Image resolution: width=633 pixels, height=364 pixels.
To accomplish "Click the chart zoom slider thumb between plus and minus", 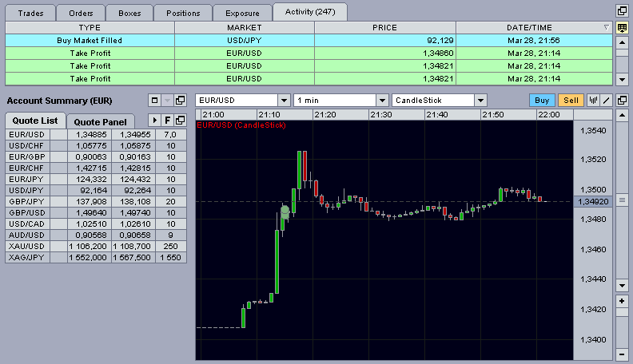I will 622,312.
